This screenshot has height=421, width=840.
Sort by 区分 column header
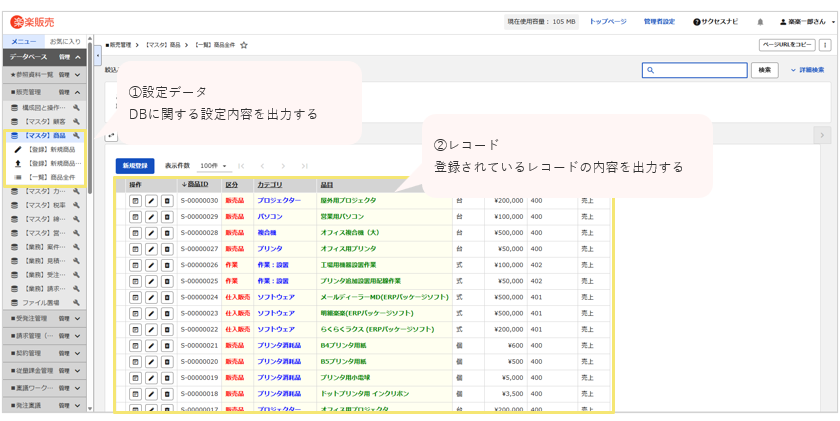coord(231,184)
